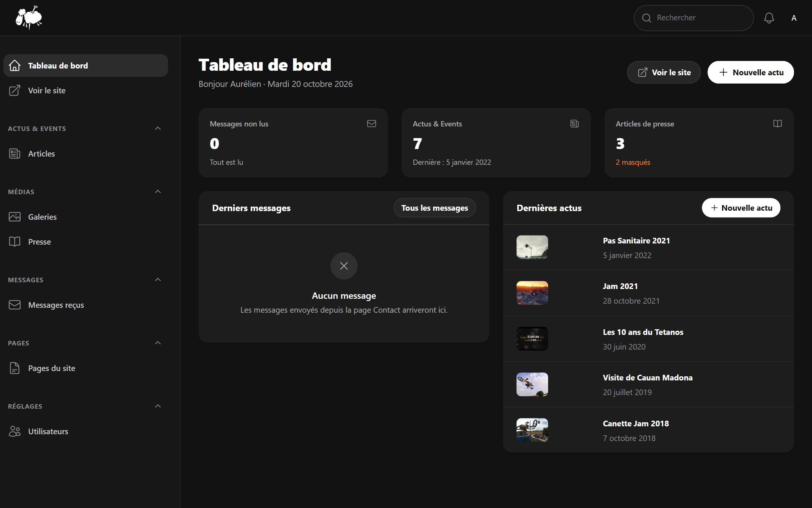Click Nouvelle actu button in page header

pyautogui.click(x=751, y=72)
